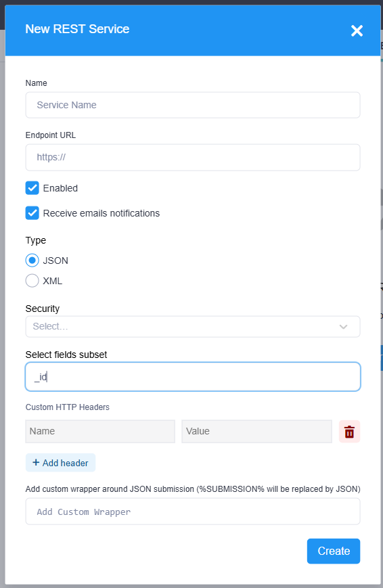Click the header Value input
Screen dimensions: 383x588
[257, 432]
